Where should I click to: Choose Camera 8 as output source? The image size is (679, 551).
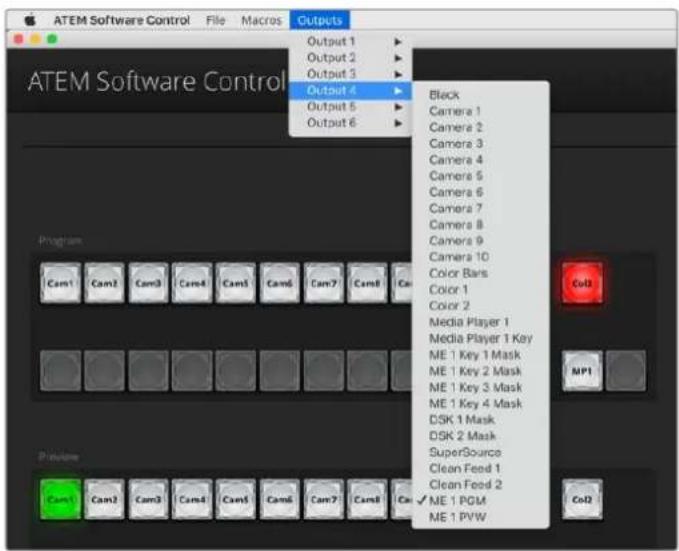pyautogui.click(x=481, y=224)
